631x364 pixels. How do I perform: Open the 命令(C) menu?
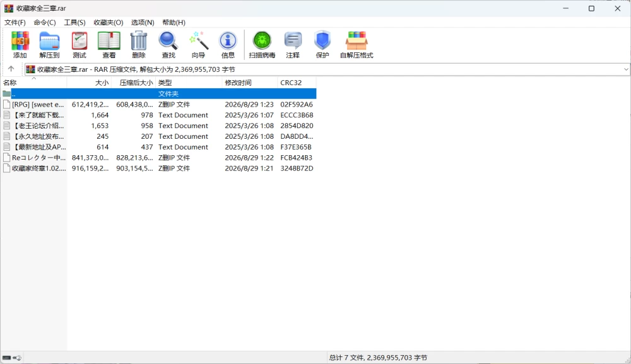(45, 23)
